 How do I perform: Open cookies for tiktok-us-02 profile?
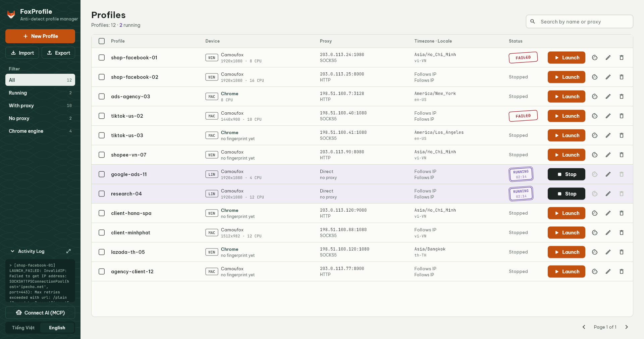[x=595, y=116]
